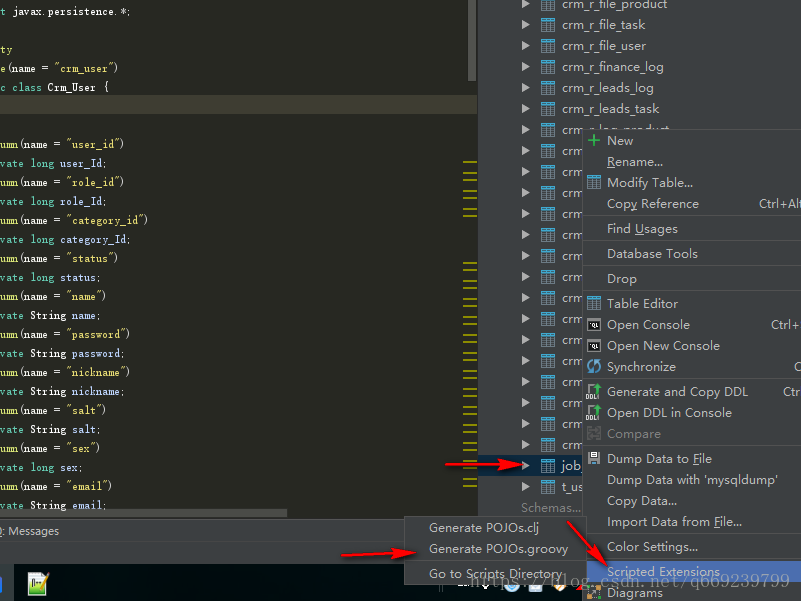Screen dimensions: 801x601
Task: Expand the crm_r_leads_log table node
Action: point(526,87)
